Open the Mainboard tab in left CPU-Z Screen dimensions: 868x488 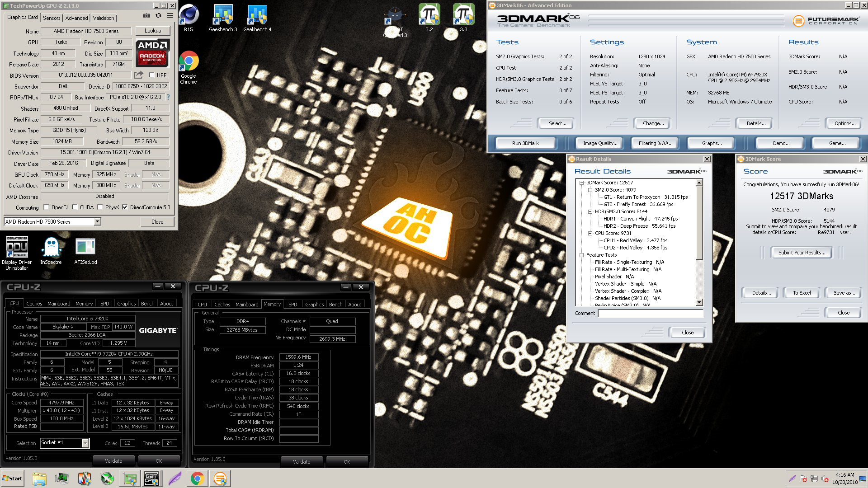click(x=59, y=304)
